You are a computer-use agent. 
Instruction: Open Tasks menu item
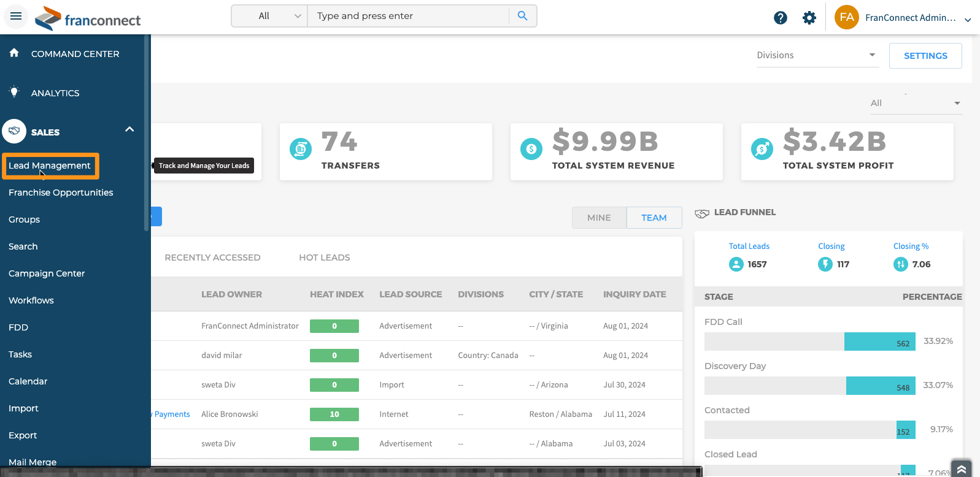20,354
